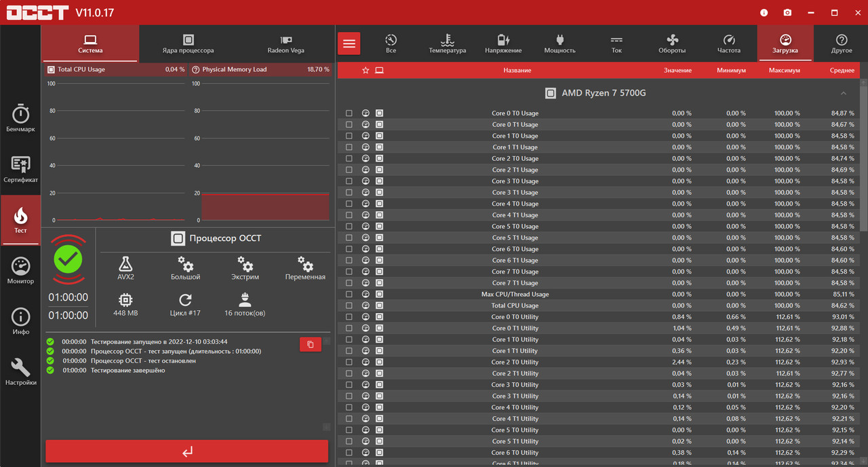Check the Max CPU/Thread Usage checkbox
This screenshot has width=868, height=467.
[x=349, y=295]
